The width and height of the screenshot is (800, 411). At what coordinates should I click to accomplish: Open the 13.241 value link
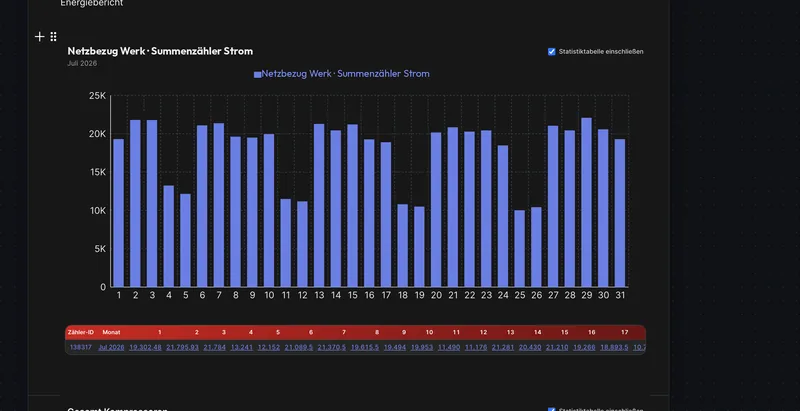pyautogui.click(x=242, y=347)
